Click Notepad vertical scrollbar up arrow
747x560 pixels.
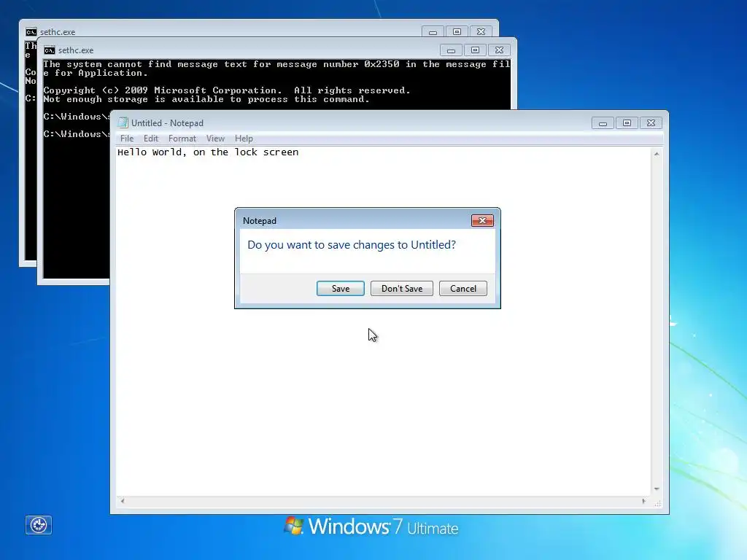(x=657, y=154)
